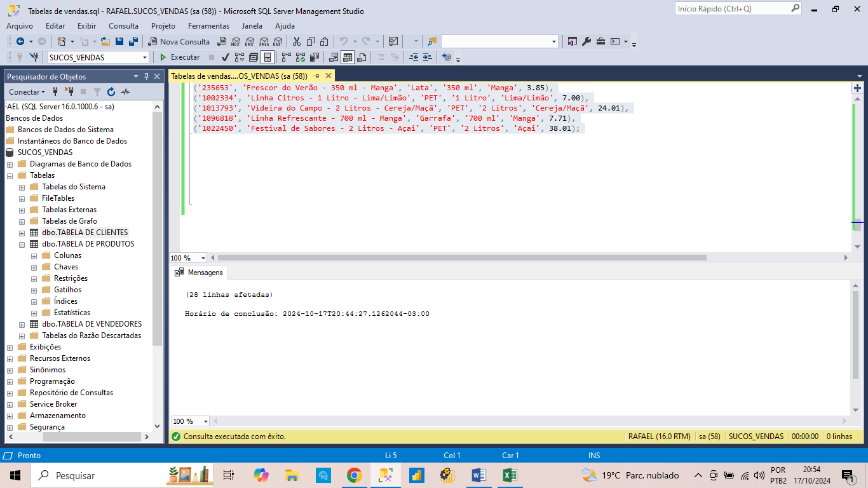
Task: Click the Executar button
Action: click(179, 57)
